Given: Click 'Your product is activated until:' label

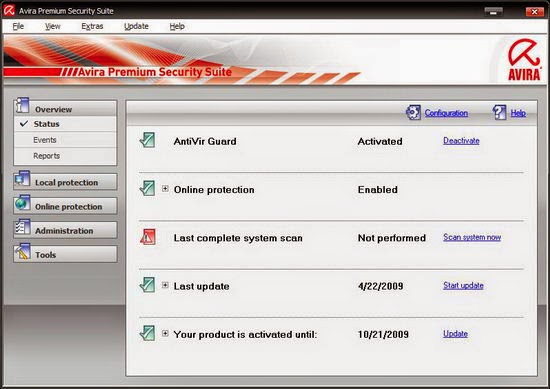Looking at the screenshot, I should coord(245,335).
